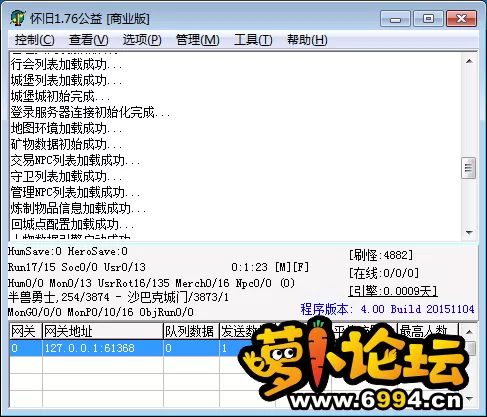Click the application icon in title bar
Viewport: 487px width, 417px height.
pyautogui.click(x=17, y=18)
